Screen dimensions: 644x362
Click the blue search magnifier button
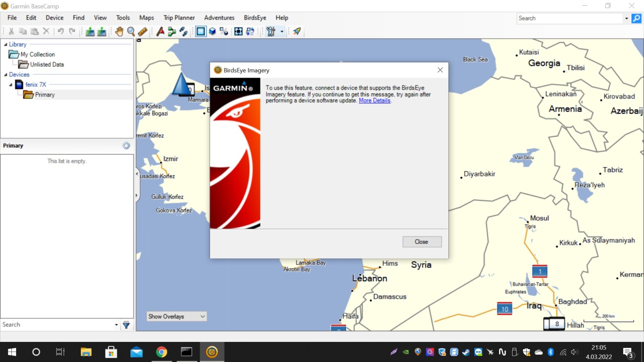(x=636, y=18)
